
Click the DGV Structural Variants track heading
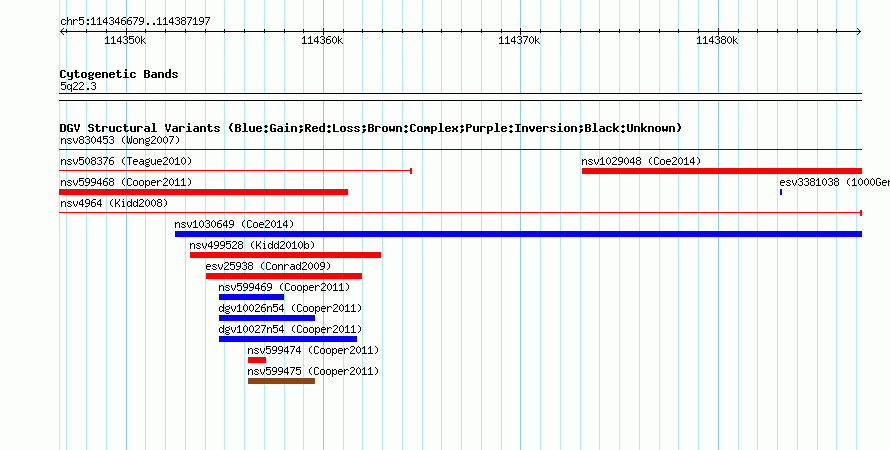tap(371, 128)
